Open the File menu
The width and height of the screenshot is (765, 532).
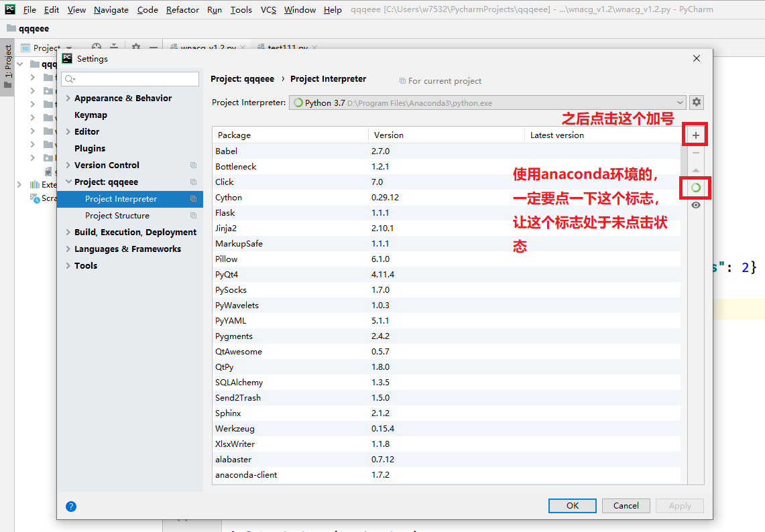[30, 10]
